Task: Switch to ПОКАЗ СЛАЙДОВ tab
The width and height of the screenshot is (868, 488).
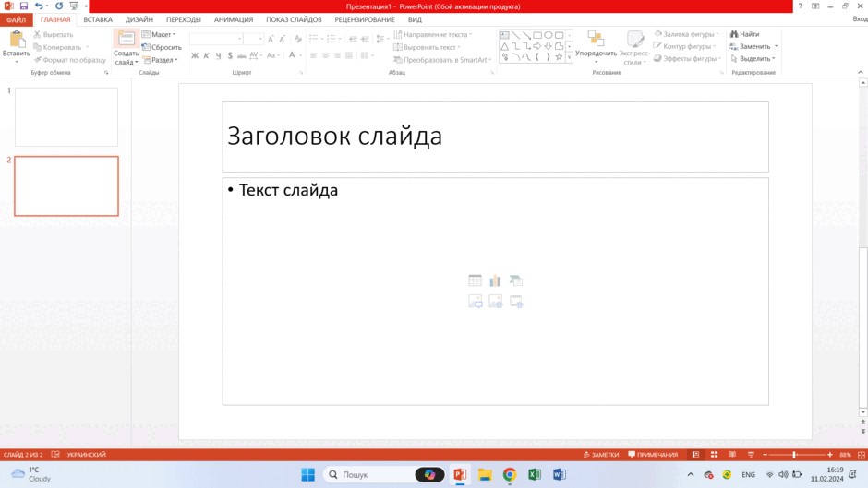Action: [294, 19]
